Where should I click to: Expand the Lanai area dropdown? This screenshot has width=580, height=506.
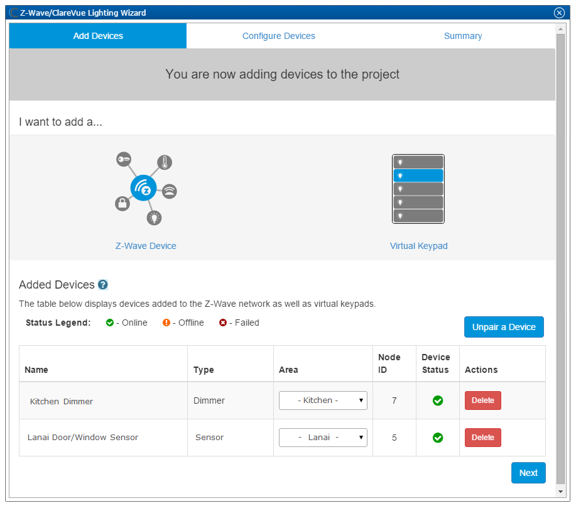click(323, 437)
